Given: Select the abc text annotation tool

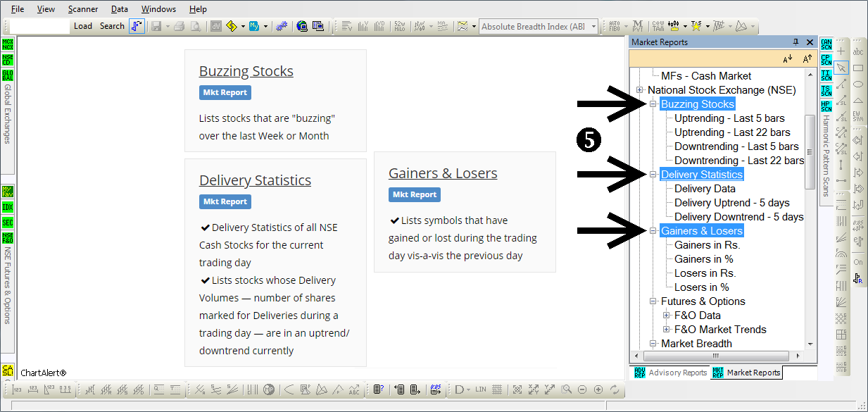Looking at the screenshot, I should coord(858,51).
